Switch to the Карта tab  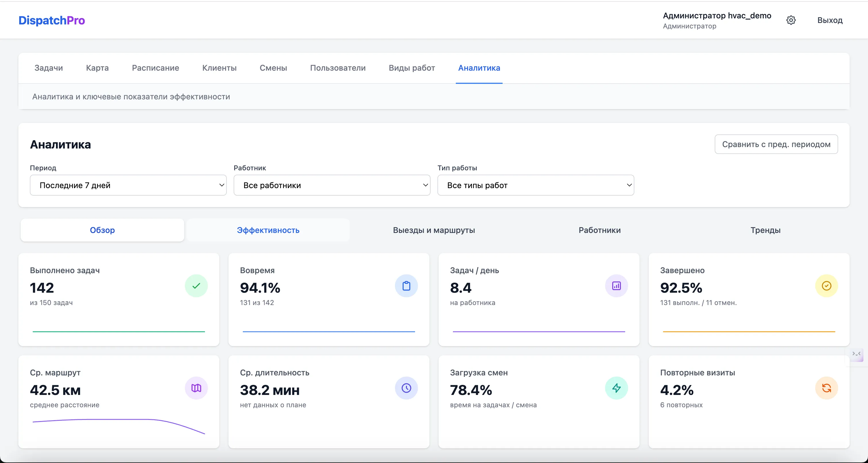[x=97, y=68]
